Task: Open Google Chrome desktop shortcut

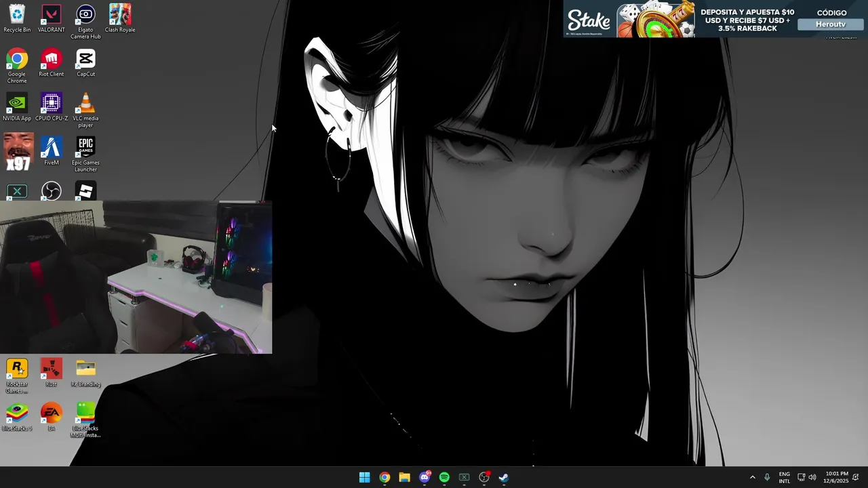Action: pyautogui.click(x=17, y=66)
